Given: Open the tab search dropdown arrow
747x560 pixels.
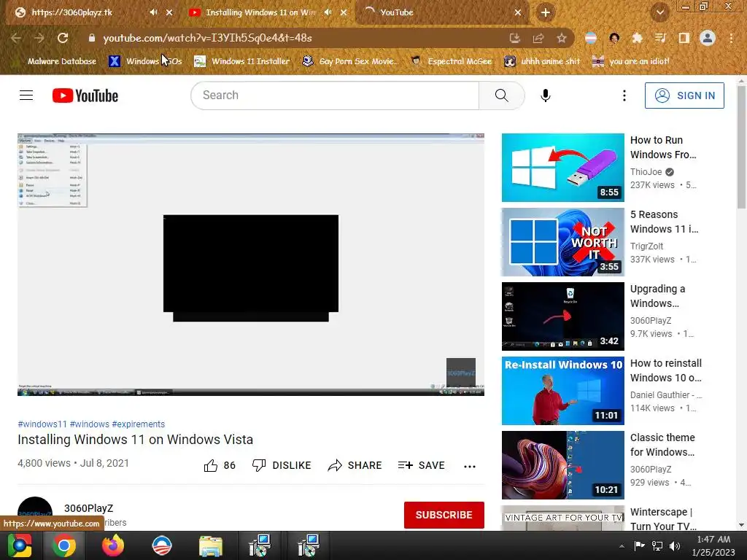Looking at the screenshot, I should point(659,12).
